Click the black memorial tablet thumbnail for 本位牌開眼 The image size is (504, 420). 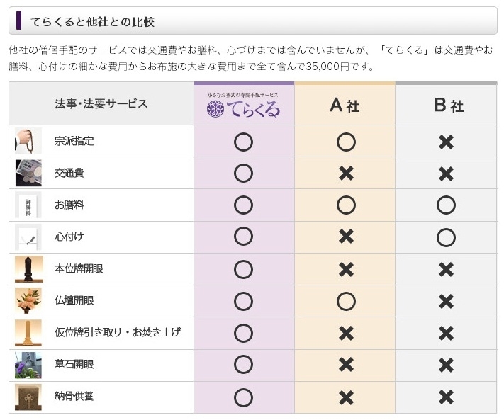pyautogui.click(x=29, y=269)
